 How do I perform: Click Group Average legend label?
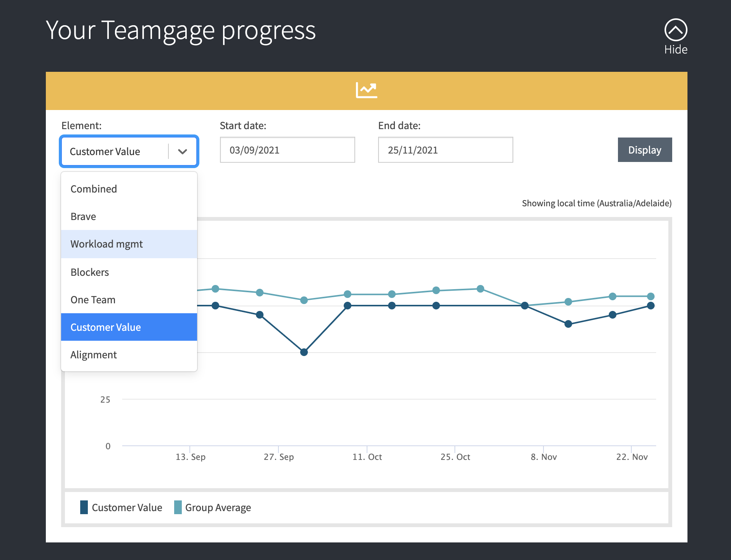pos(218,507)
